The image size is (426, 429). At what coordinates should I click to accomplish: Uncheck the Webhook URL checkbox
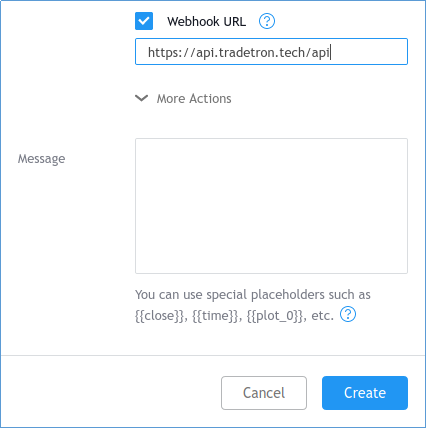(x=144, y=21)
